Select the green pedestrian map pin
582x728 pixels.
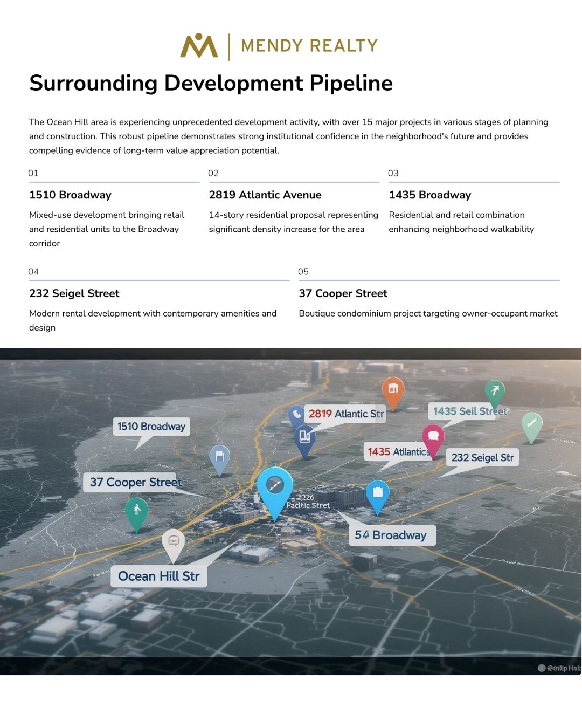click(x=137, y=510)
